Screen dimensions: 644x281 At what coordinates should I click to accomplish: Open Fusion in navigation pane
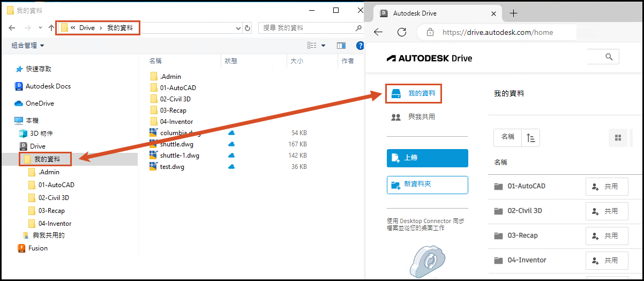pos(33,248)
